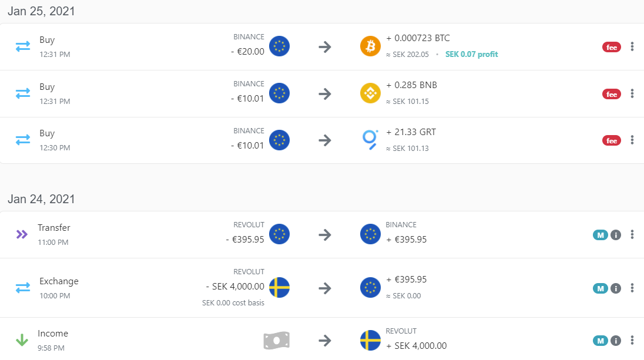Click the green Income arrow icon

click(22, 340)
